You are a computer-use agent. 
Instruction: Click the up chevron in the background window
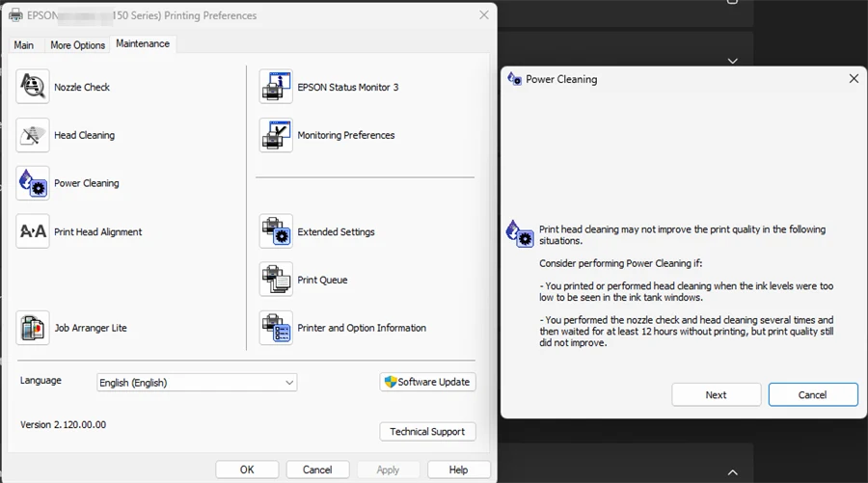[732, 472]
